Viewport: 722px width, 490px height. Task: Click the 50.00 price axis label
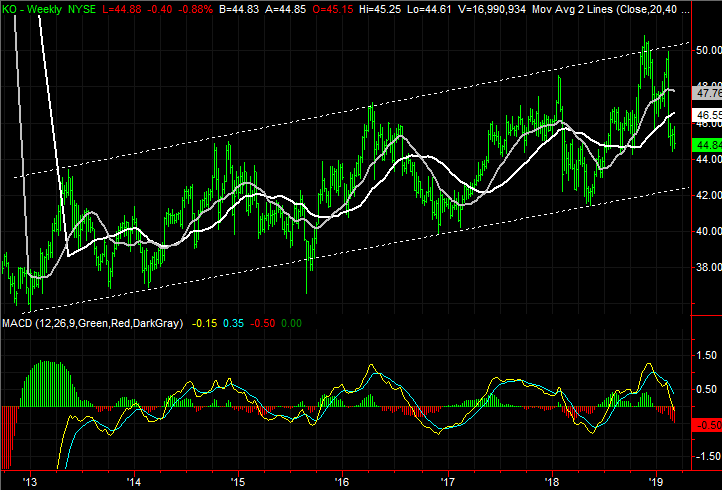pyautogui.click(x=708, y=50)
